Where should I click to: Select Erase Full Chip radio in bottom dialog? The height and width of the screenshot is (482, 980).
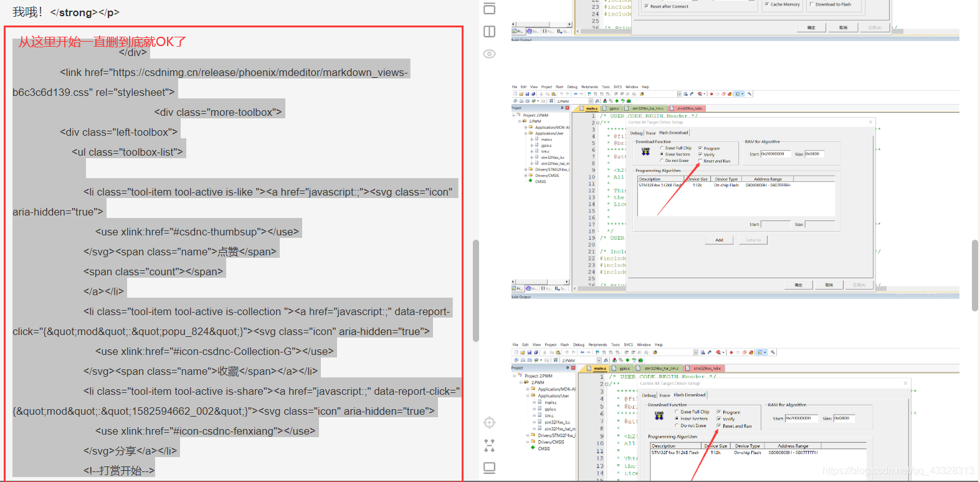pyautogui.click(x=677, y=412)
